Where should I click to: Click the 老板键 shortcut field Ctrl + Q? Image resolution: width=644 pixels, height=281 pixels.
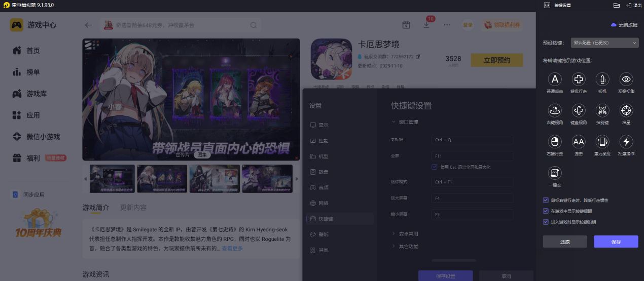[x=472, y=139]
